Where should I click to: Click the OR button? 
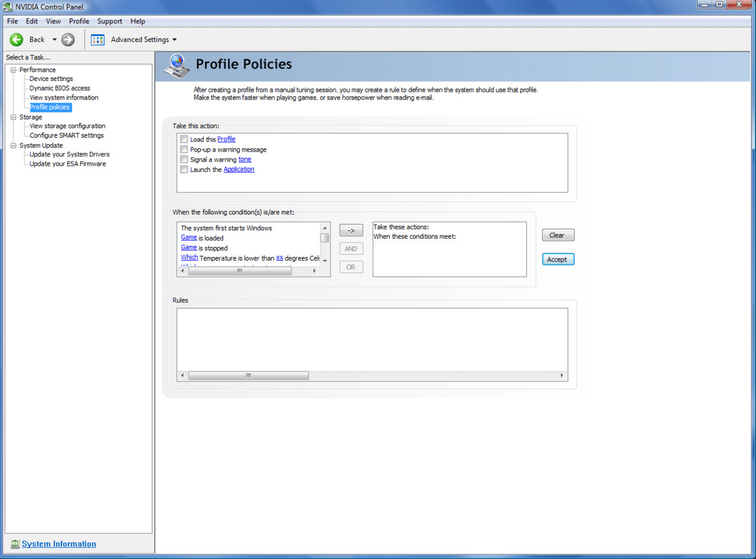351,267
